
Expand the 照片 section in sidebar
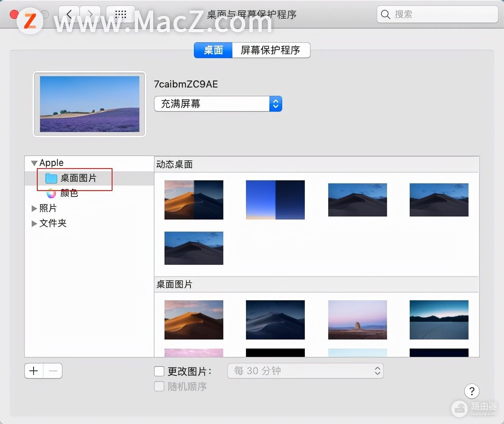pyautogui.click(x=34, y=208)
